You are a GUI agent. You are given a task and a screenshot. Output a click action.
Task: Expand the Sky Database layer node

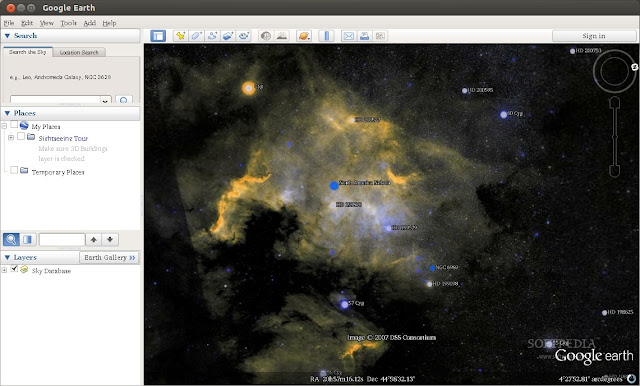tap(4, 270)
